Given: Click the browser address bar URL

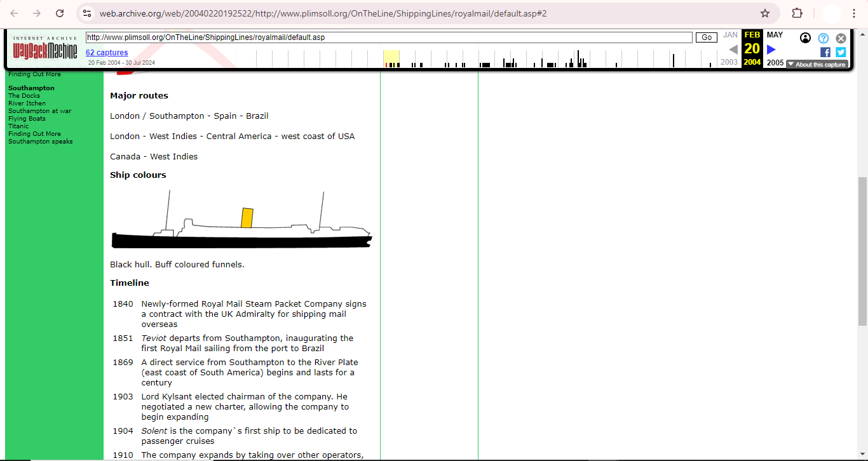Looking at the screenshot, I should 323,13.
